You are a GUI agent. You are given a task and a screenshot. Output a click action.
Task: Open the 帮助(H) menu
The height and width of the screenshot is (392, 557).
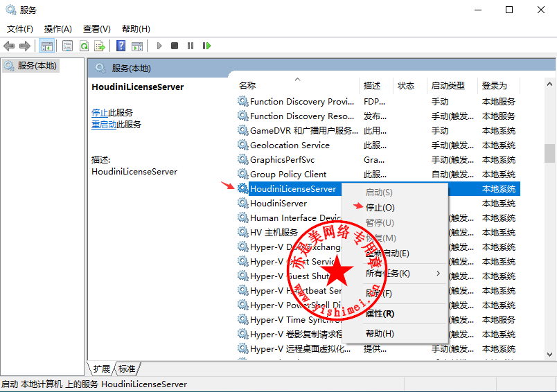136,29
